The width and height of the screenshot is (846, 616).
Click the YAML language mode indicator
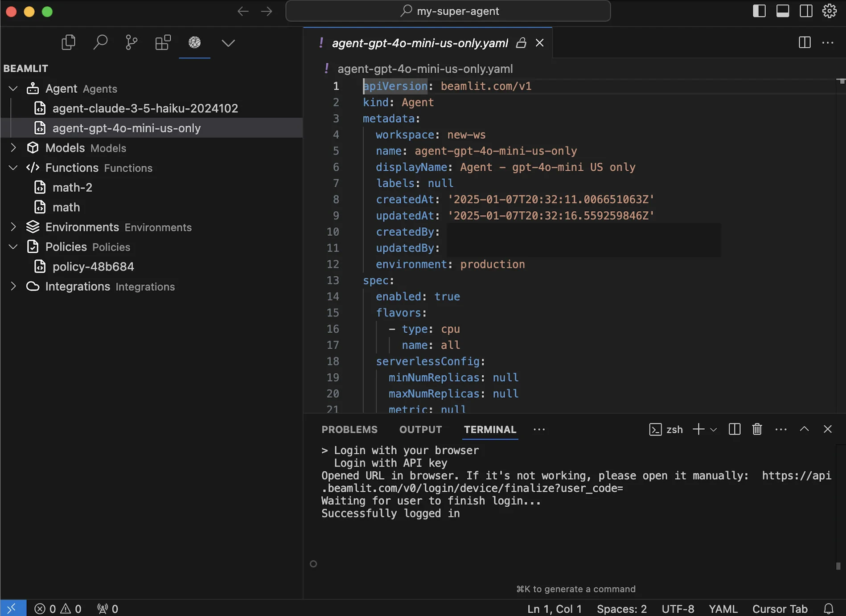tap(723, 608)
